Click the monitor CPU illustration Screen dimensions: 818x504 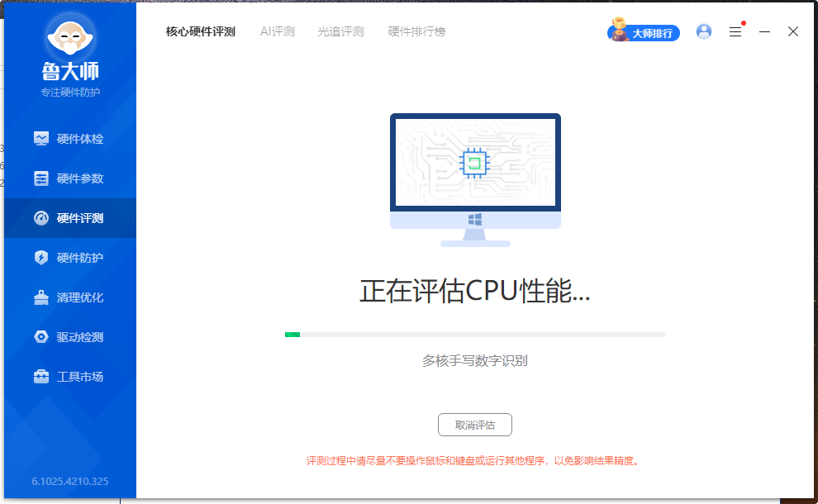tap(475, 180)
